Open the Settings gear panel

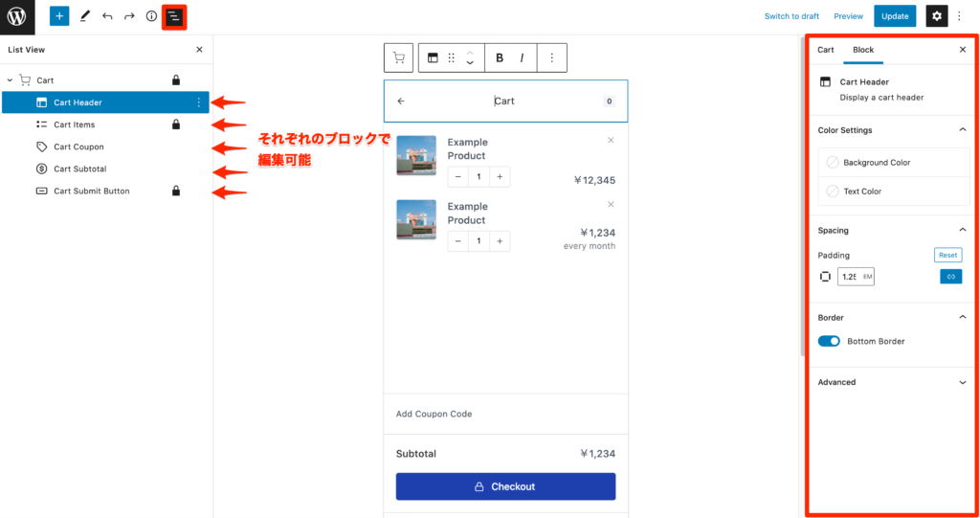pos(936,16)
